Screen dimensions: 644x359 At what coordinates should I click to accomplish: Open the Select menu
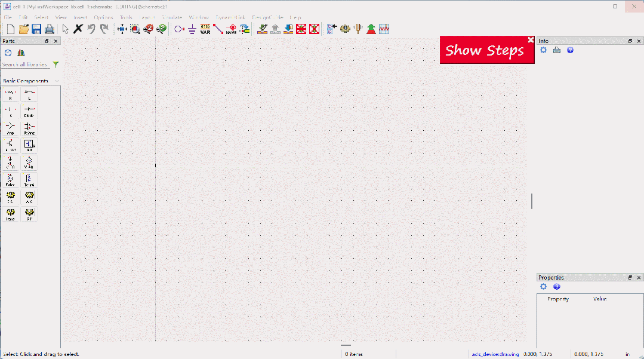[x=41, y=17]
